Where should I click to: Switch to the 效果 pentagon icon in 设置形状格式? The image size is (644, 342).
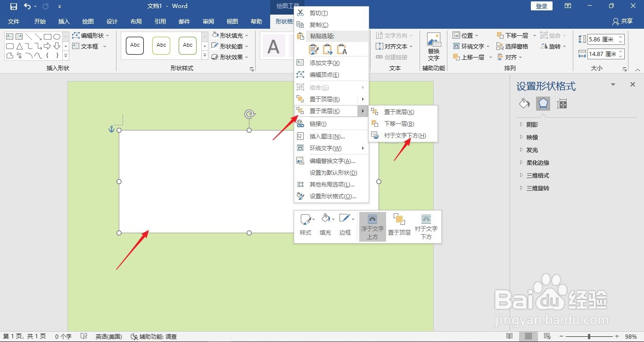pos(543,103)
